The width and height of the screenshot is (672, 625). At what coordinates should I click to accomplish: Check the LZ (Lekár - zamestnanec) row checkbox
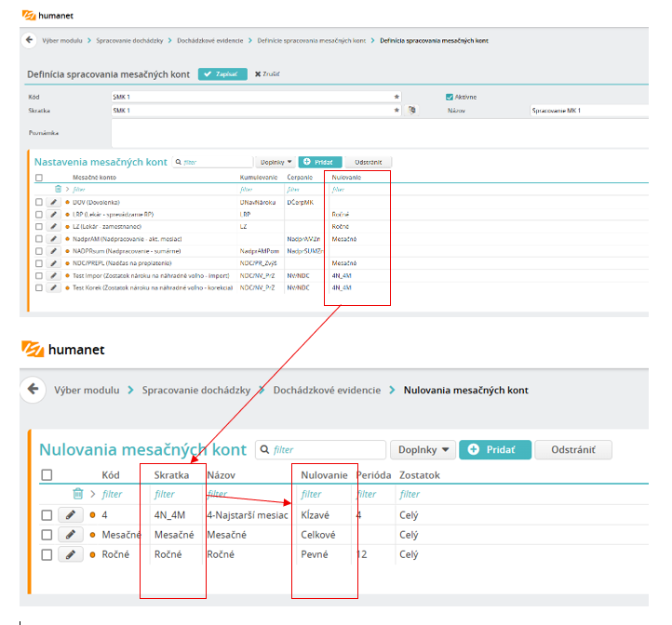(x=39, y=226)
